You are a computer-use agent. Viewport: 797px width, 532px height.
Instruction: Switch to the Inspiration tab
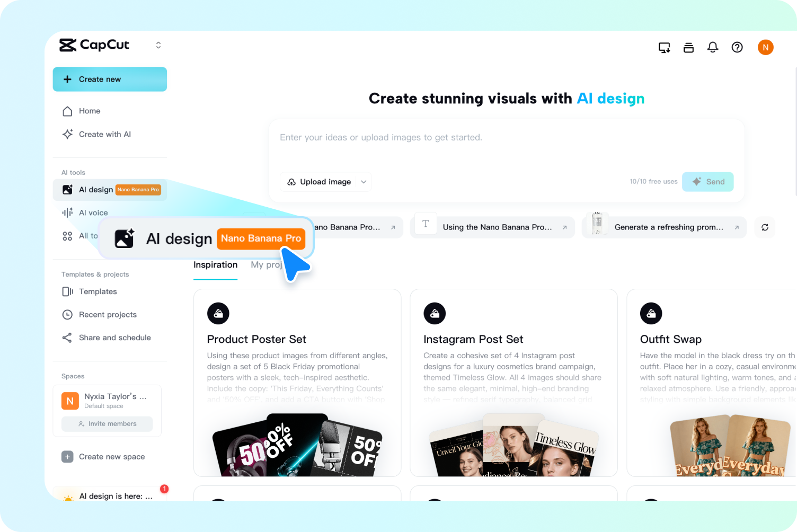tap(215, 264)
